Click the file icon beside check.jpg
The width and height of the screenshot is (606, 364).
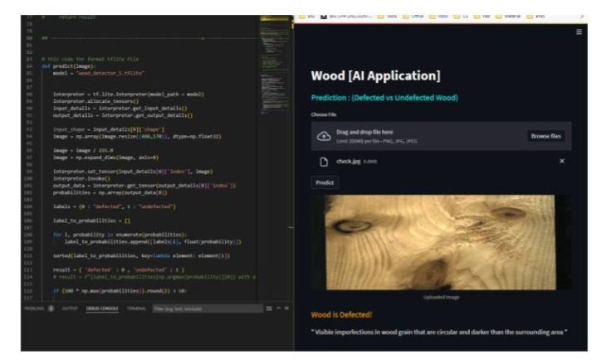click(x=324, y=161)
